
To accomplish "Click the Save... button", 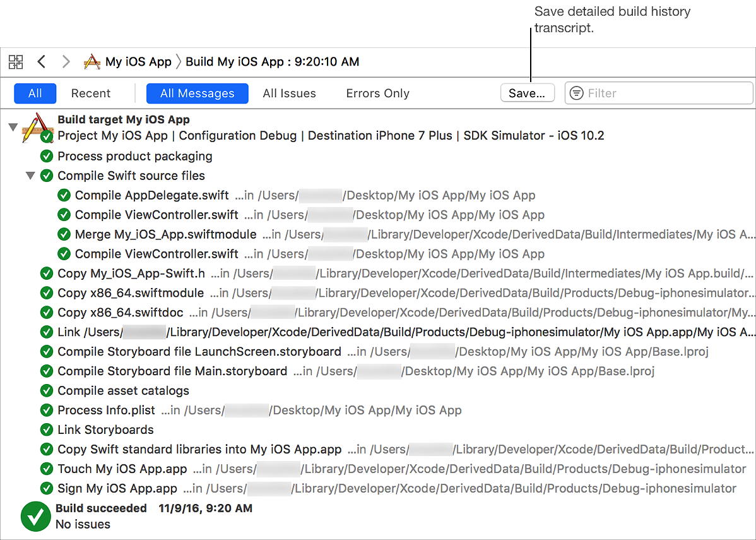I will (x=528, y=93).
